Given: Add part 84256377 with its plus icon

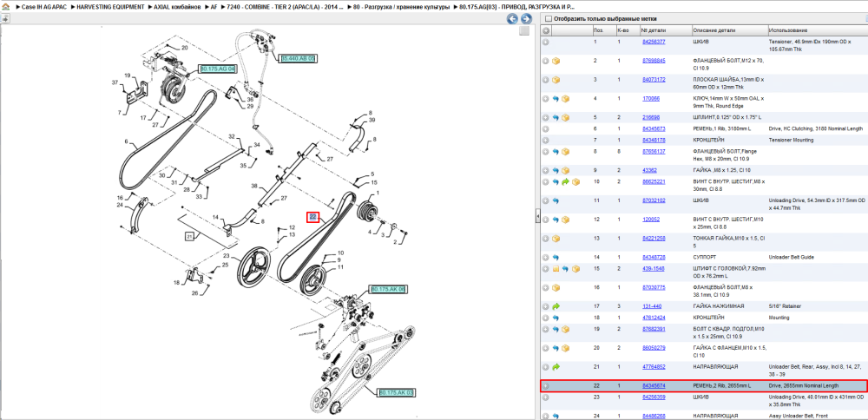Looking at the screenshot, I should 546,42.
